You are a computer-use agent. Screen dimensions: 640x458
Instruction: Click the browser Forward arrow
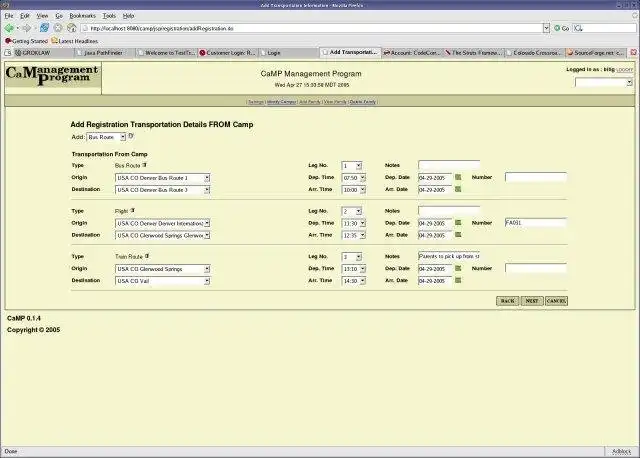[x=27, y=28]
